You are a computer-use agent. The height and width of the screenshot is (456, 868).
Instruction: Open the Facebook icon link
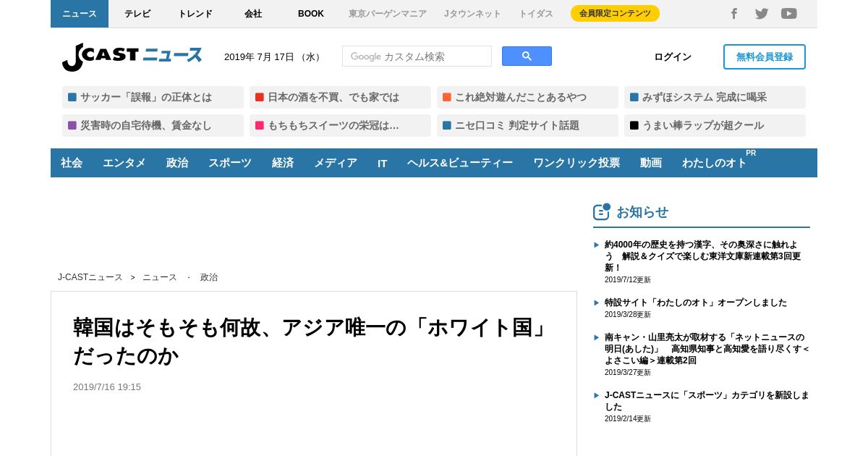coord(733,14)
